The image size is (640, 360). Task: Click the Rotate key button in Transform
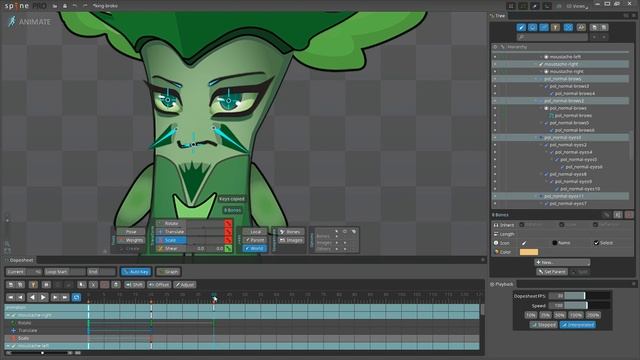point(228,223)
